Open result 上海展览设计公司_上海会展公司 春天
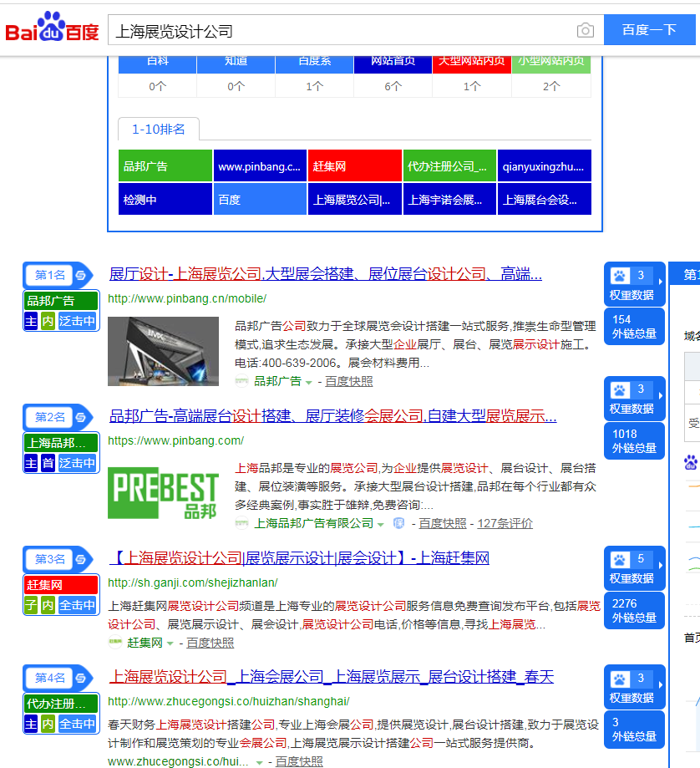700x768 pixels. pos(332,677)
